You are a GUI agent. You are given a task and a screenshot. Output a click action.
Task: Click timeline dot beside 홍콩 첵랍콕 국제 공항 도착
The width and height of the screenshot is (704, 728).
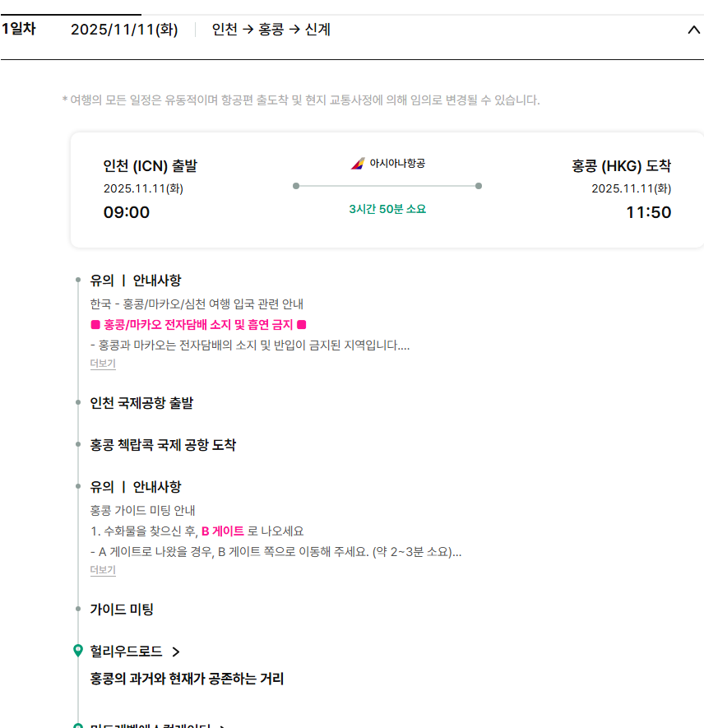point(78,445)
